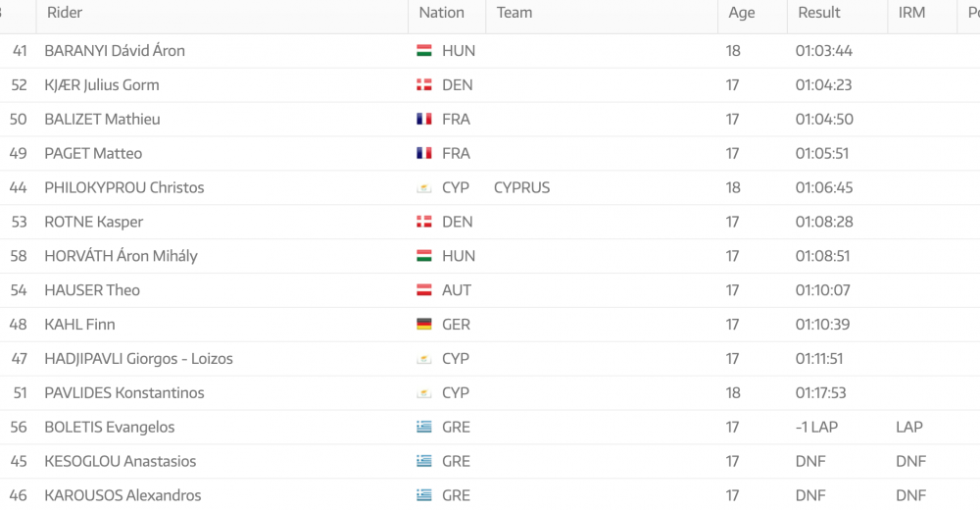The height and width of the screenshot is (510, 980).
Task: Sort by the Nation column header
Action: (x=441, y=13)
